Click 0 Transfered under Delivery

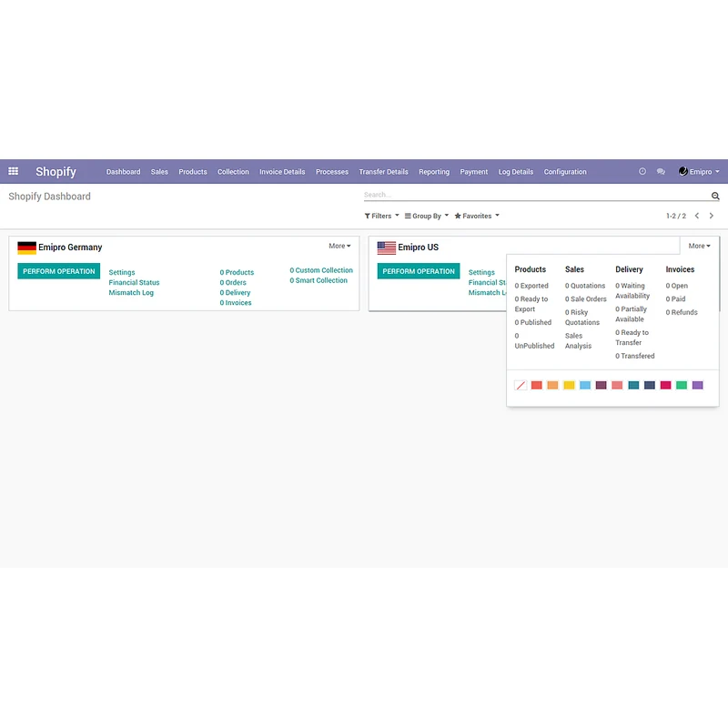[634, 356]
